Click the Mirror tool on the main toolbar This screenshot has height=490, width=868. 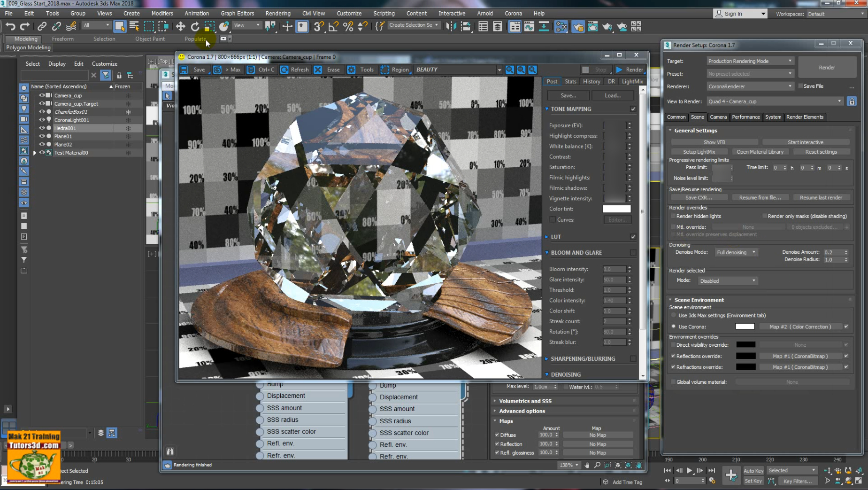click(x=451, y=26)
